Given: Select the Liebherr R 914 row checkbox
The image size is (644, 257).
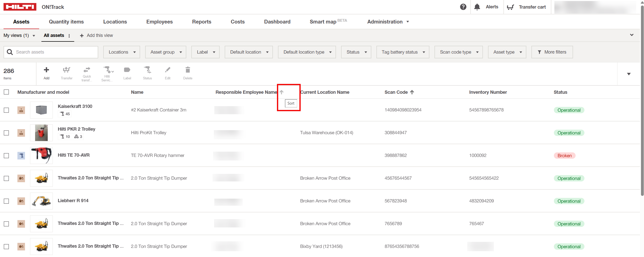Looking at the screenshot, I should pyautogui.click(x=6, y=201).
